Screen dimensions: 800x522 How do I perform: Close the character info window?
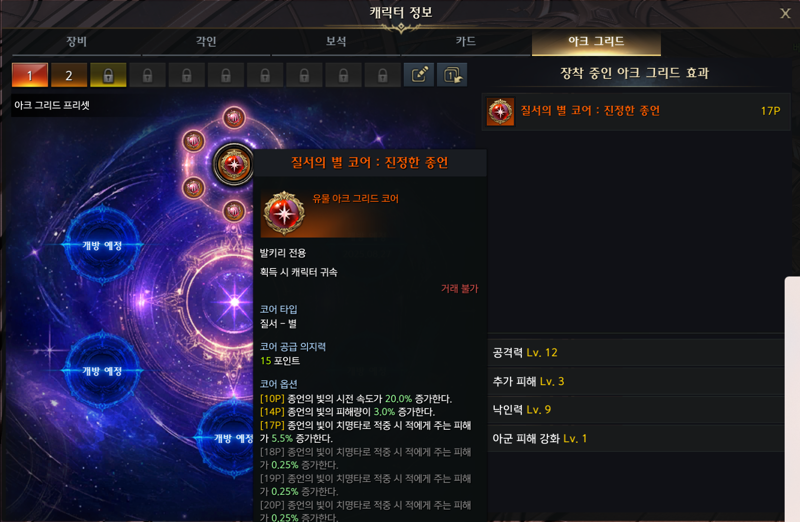[x=785, y=14]
